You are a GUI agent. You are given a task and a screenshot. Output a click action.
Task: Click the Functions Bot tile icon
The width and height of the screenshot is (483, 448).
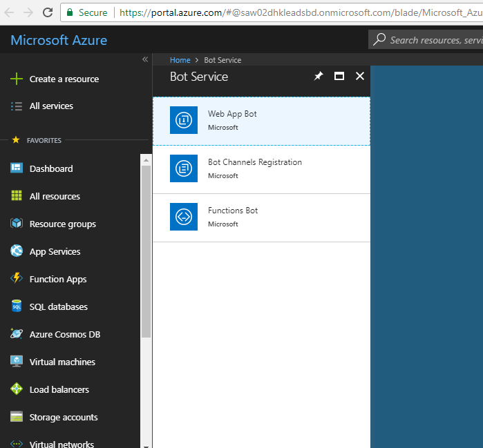click(184, 217)
